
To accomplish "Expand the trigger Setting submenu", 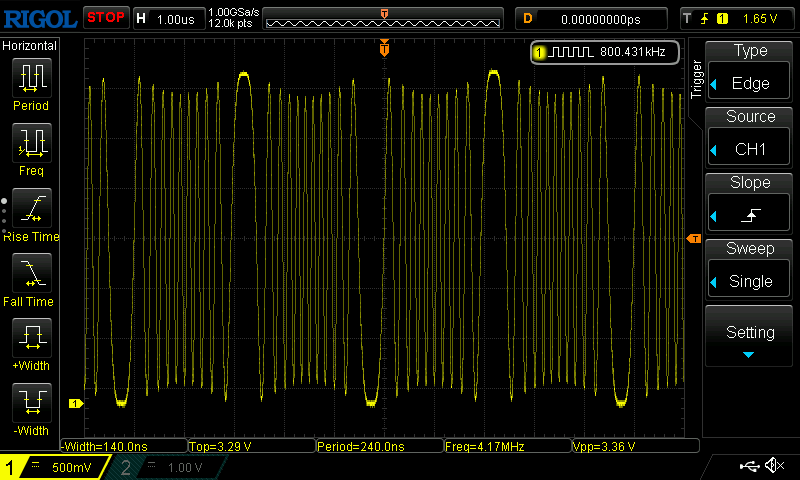I will tap(749, 337).
